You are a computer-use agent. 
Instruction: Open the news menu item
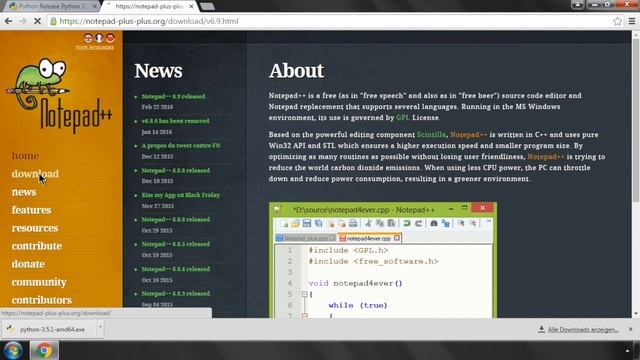pyautogui.click(x=24, y=192)
